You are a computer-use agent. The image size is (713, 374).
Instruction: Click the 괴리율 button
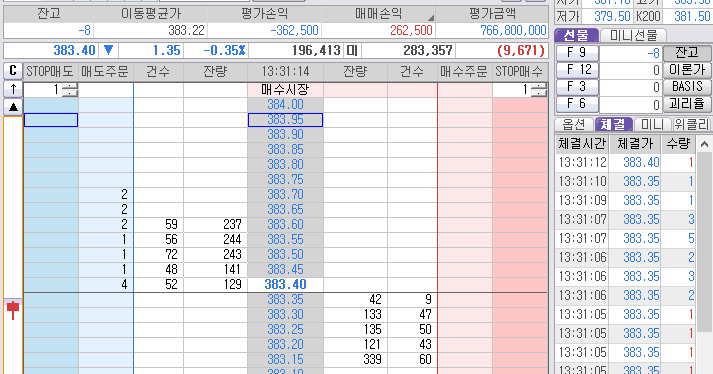(687, 104)
